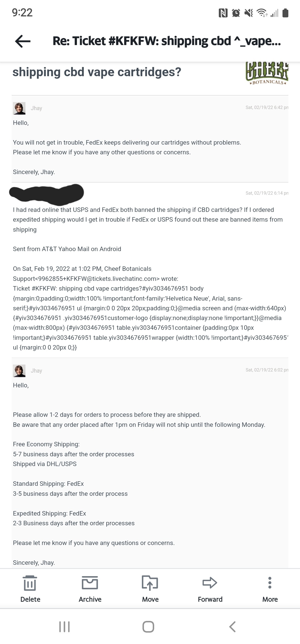300x644 pixels.
Task: Tap the back arrow in header
Action: [x=23, y=41]
